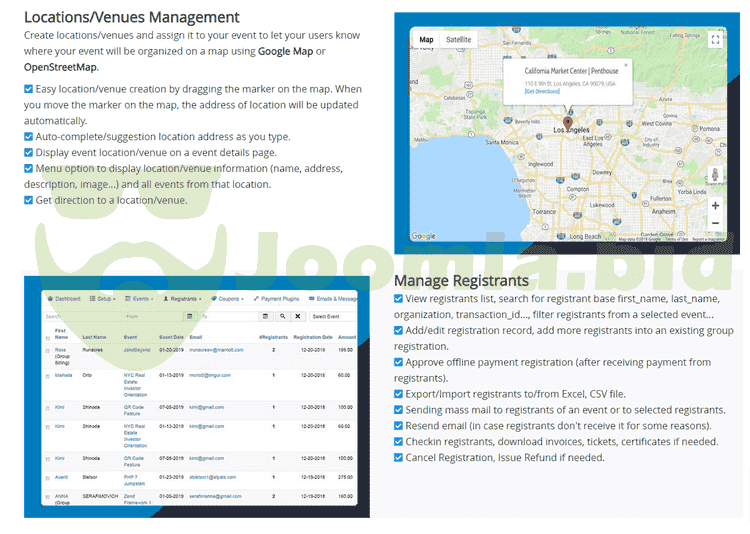Open the Payment Plugins menu item
This screenshot has height=534, width=750.
pos(276,298)
